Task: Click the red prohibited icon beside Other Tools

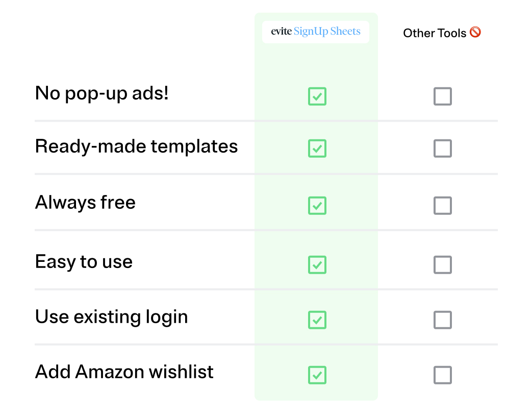Action: coord(475,32)
